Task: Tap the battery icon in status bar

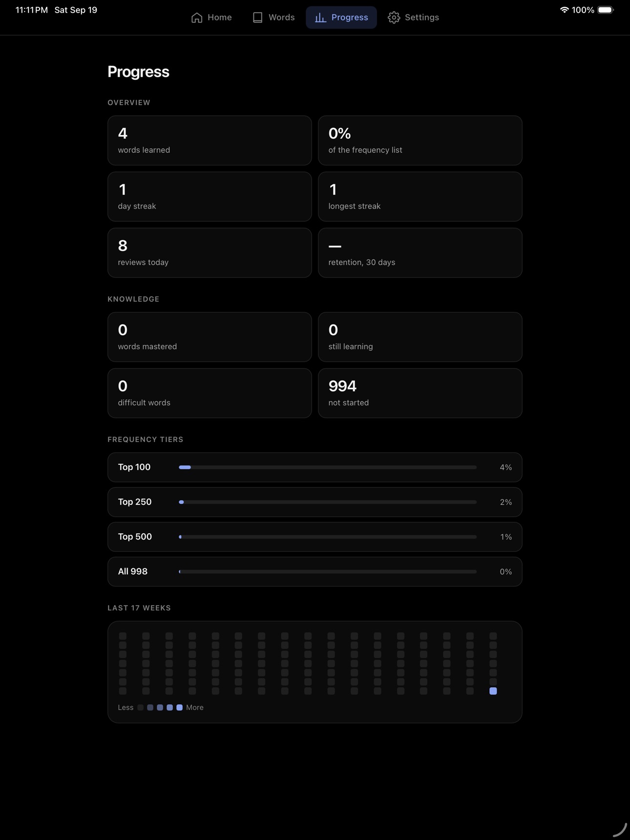Action: click(x=606, y=10)
